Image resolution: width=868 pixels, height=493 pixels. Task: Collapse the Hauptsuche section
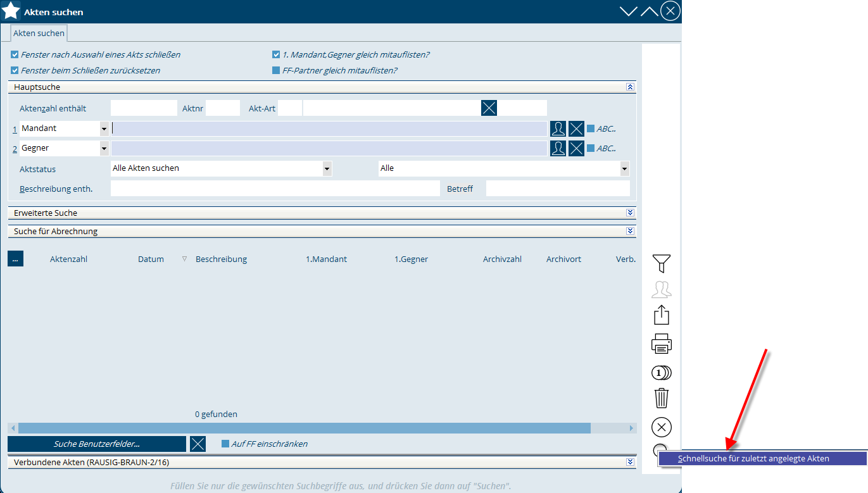coord(630,87)
